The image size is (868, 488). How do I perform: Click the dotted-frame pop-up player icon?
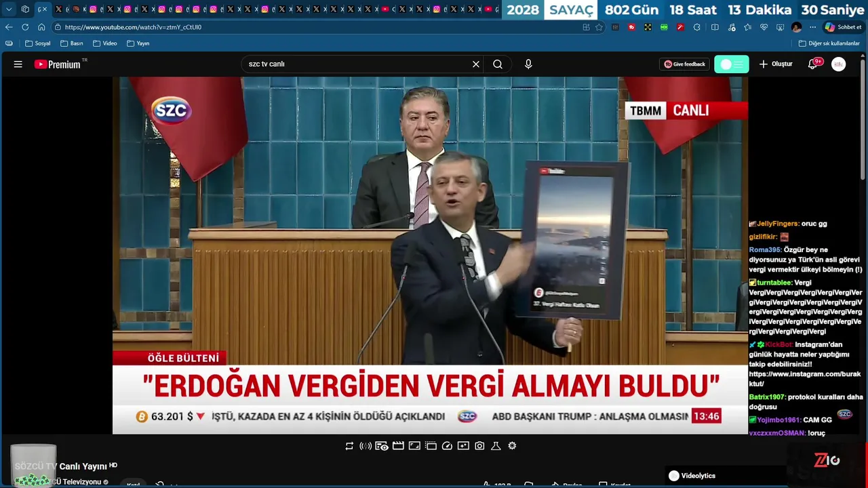431,446
